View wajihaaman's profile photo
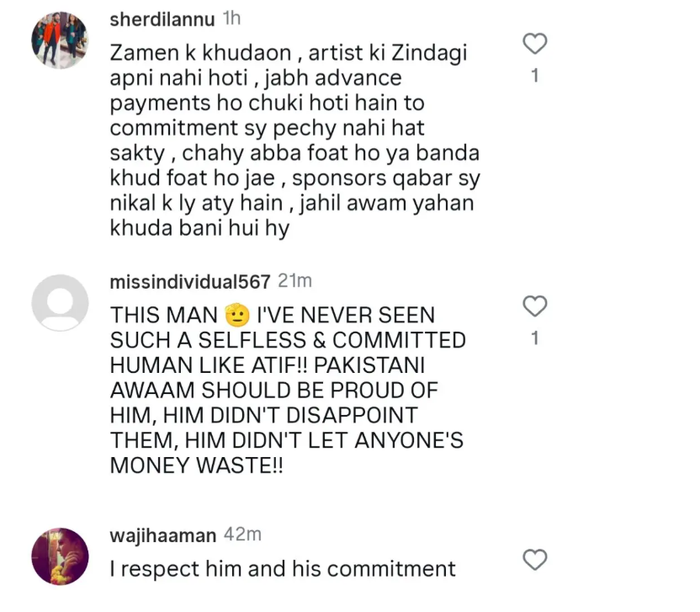This screenshot has height=612, width=700. 60,556
